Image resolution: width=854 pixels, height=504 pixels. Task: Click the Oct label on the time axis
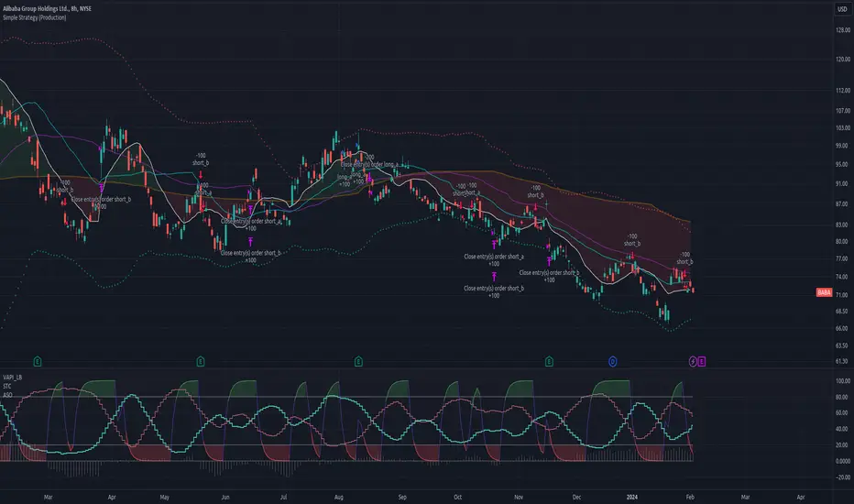point(458,497)
